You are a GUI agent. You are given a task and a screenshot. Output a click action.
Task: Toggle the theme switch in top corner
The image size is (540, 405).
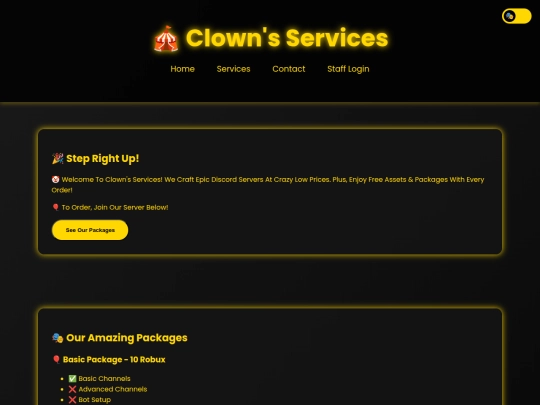pos(516,16)
